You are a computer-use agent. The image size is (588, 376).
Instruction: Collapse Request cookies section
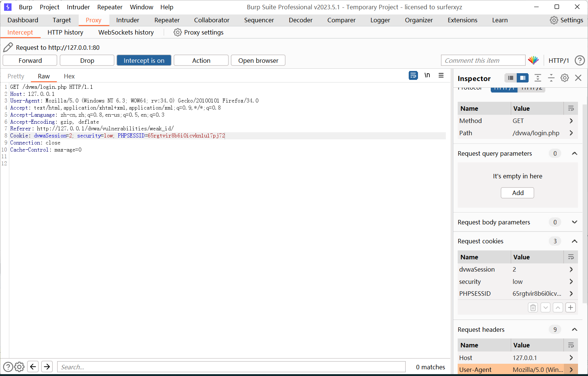pyautogui.click(x=574, y=241)
